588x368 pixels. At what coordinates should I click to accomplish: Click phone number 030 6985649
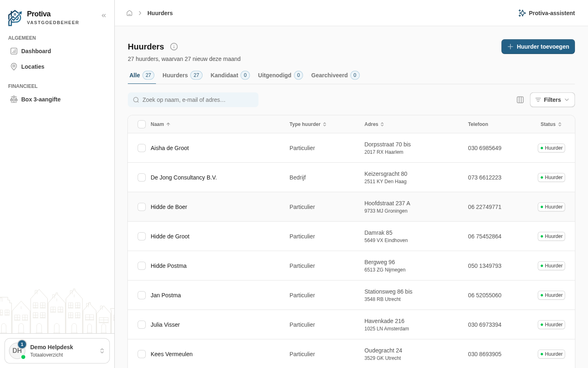(x=485, y=148)
